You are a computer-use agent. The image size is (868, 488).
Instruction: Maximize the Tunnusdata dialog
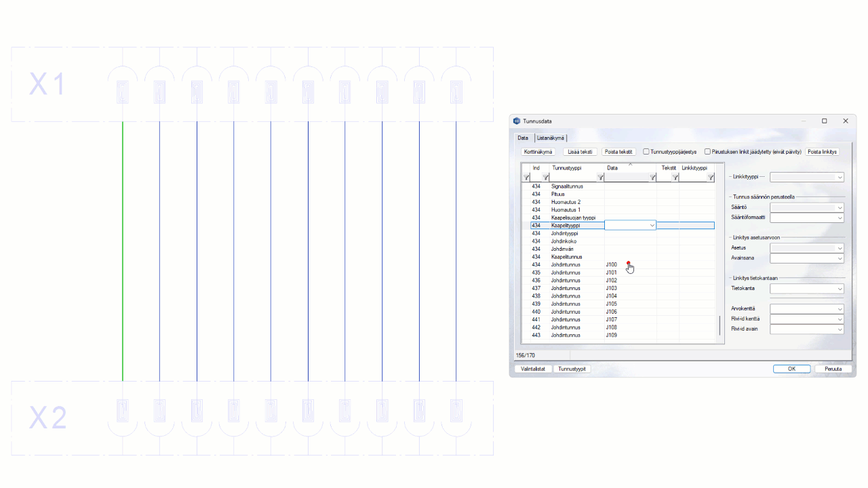[825, 121]
